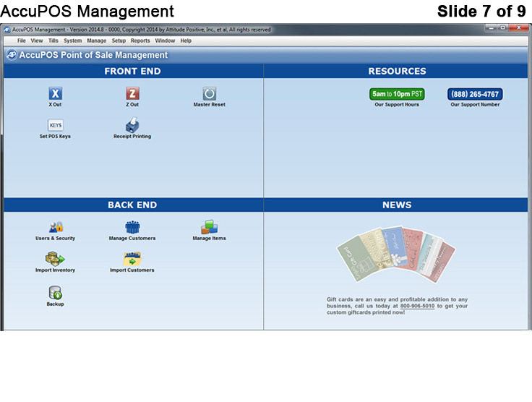Click the 5am to 10pm PST badge

(x=397, y=94)
